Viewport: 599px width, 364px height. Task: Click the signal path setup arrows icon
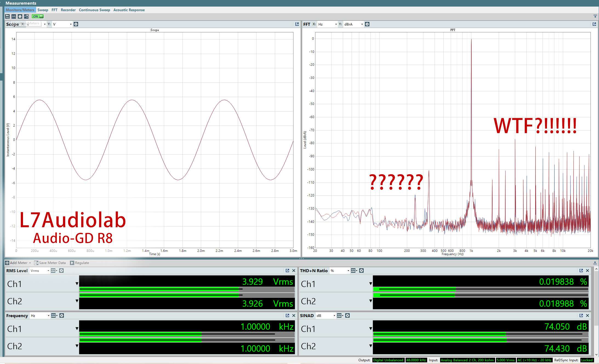pyautogui.click(x=7, y=16)
